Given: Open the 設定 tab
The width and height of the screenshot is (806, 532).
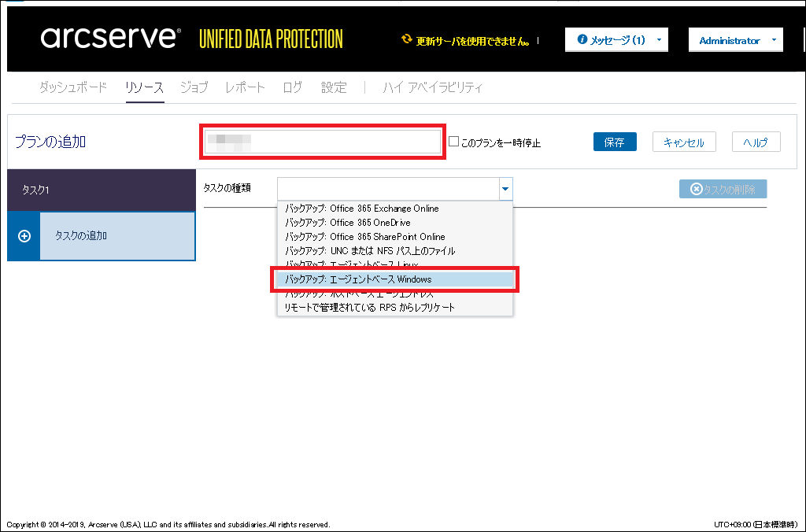Looking at the screenshot, I should point(334,87).
